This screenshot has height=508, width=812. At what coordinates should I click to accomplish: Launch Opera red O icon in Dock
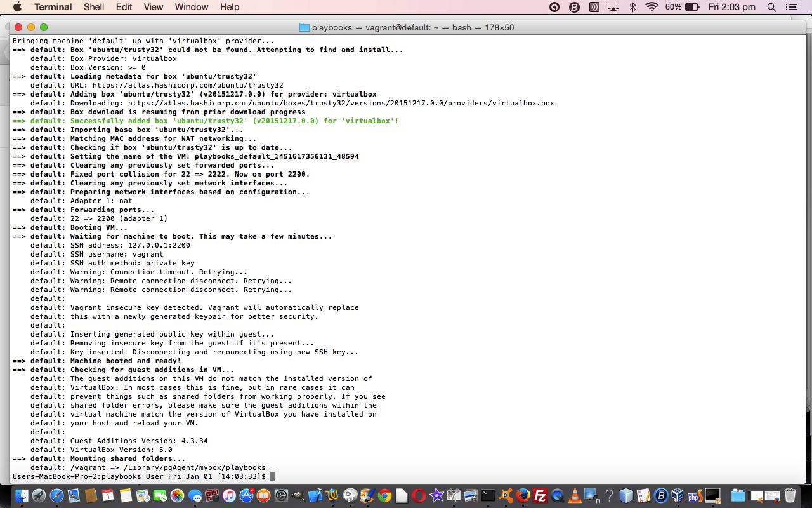419,496
